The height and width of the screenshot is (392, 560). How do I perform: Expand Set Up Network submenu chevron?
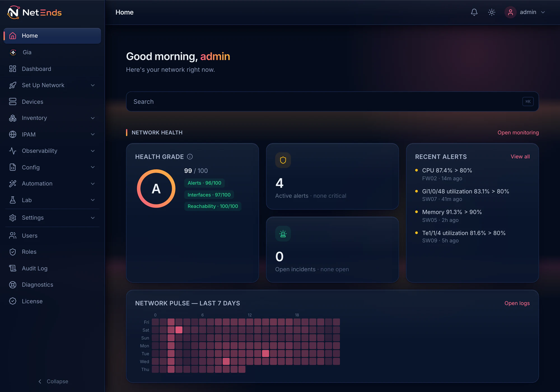click(x=93, y=85)
